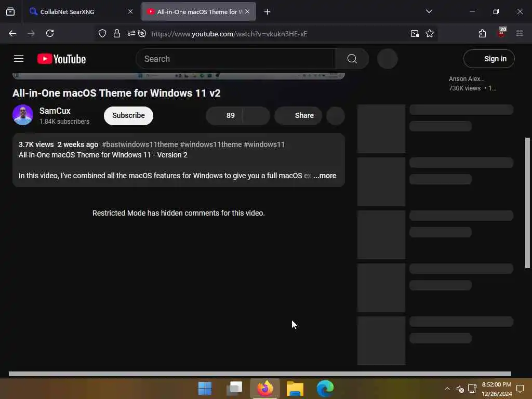Open a new browser tab
The height and width of the screenshot is (399, 532).
[x=268, y=12]
